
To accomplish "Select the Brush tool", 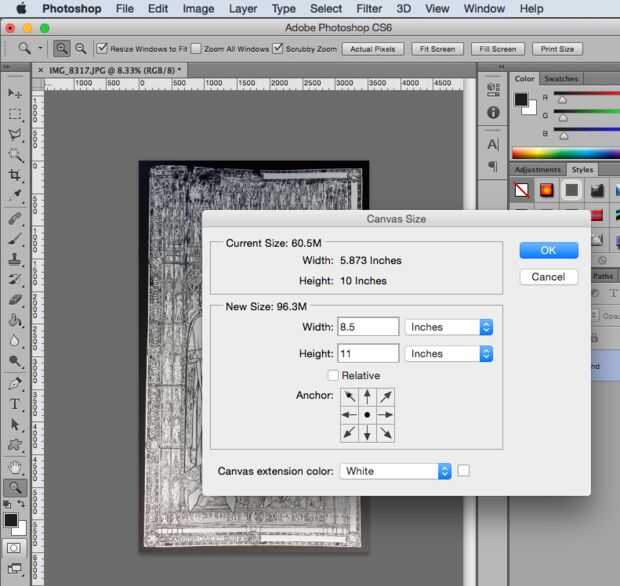I will [x=15, y=239].
